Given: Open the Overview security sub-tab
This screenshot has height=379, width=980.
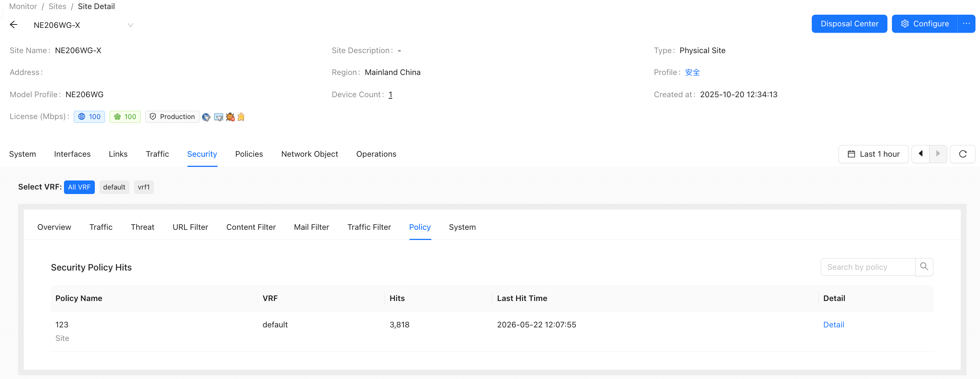Looking at the screenshot, I should [x=54, y=227].
